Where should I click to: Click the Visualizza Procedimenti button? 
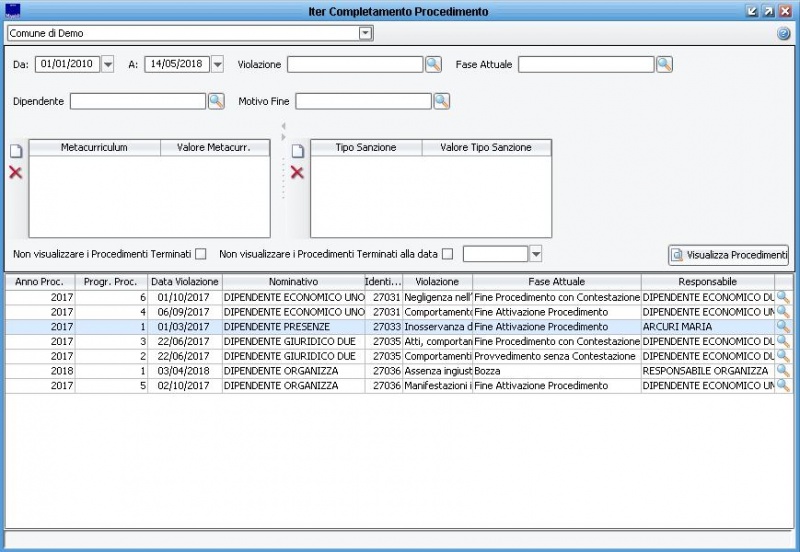point(729,255)
